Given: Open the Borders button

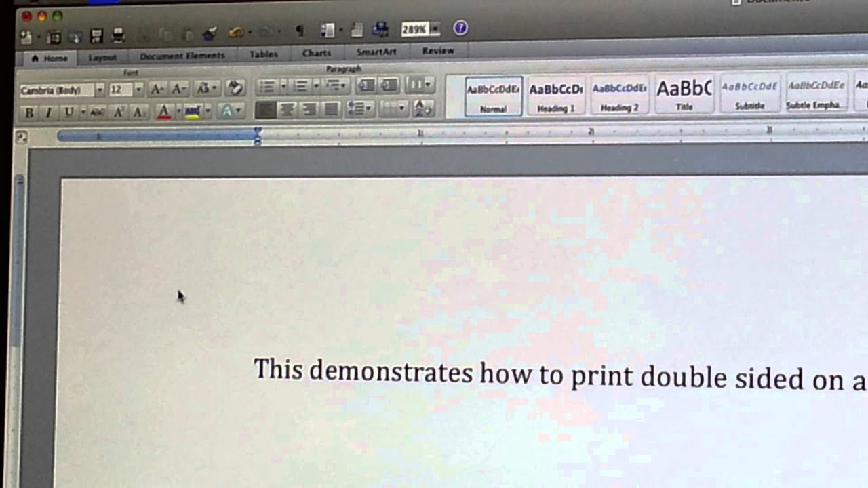Looking at the screenshot, I should (393, 107).
